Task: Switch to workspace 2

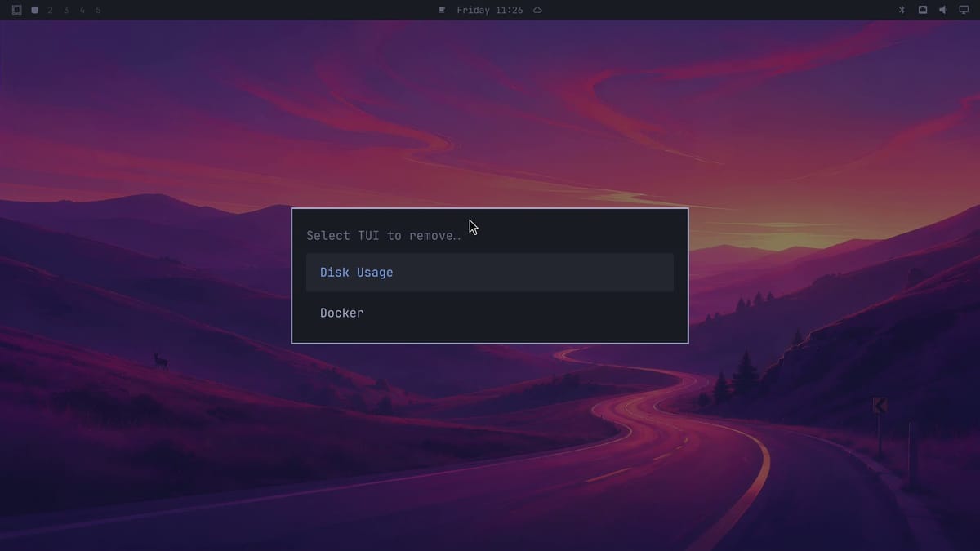Action: [50, 10]
